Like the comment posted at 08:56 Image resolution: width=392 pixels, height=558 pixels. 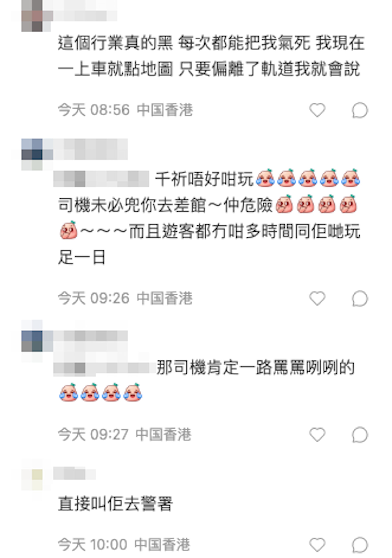[317, 110]
